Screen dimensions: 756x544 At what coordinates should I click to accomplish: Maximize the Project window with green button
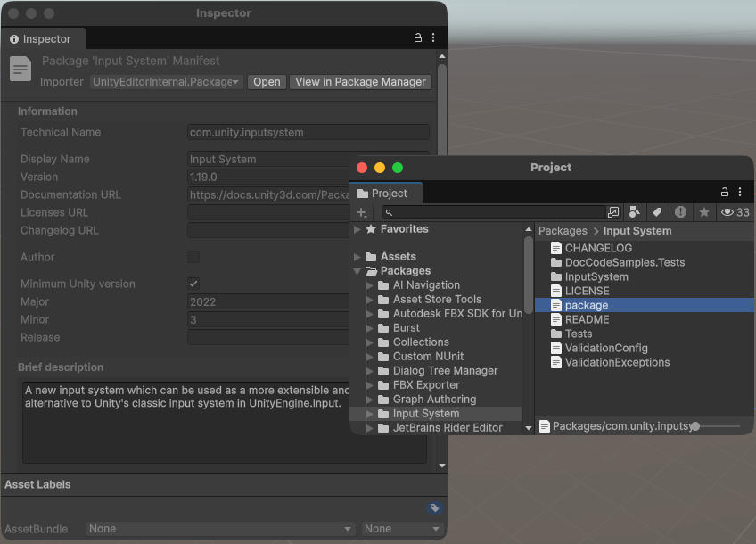pyautogui.click(x=398, y=168)
